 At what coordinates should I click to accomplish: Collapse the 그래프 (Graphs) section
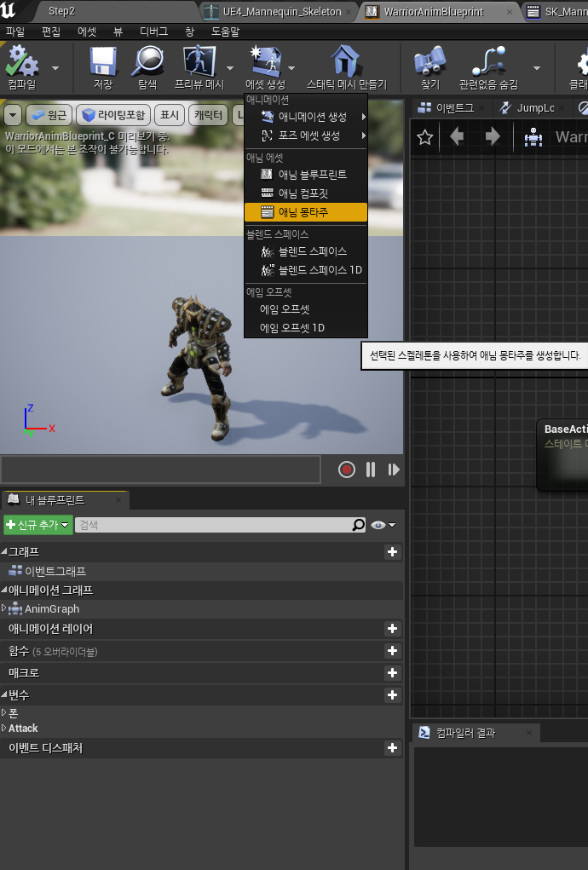[x=4, y=551]
